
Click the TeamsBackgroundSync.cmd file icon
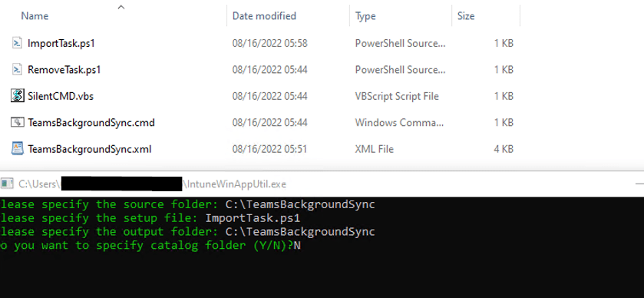pyautogui.click(x=17, y=122)
